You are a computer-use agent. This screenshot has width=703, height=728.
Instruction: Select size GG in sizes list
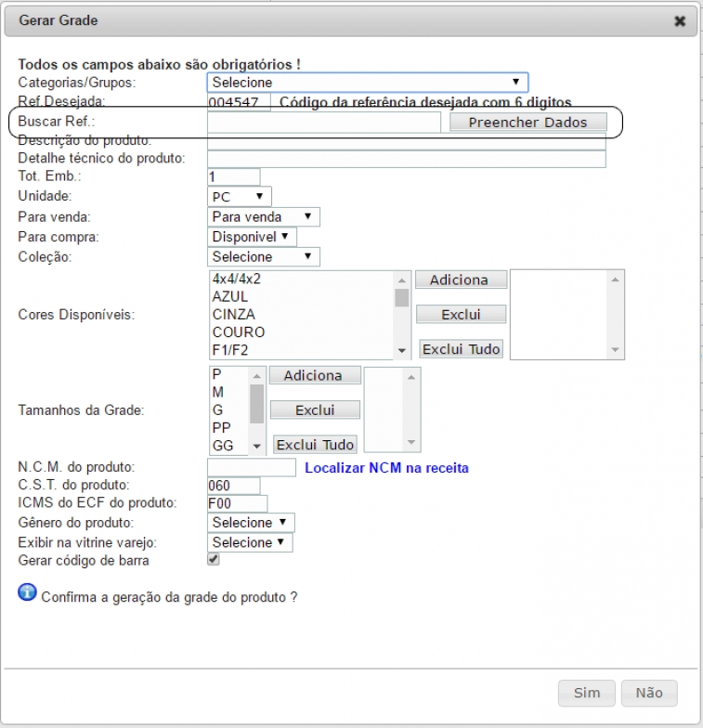223,445
